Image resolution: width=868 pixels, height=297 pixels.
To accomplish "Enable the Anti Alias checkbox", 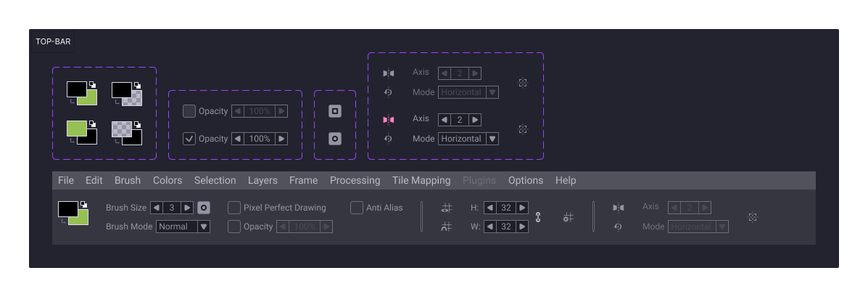I will pos(357,208).
